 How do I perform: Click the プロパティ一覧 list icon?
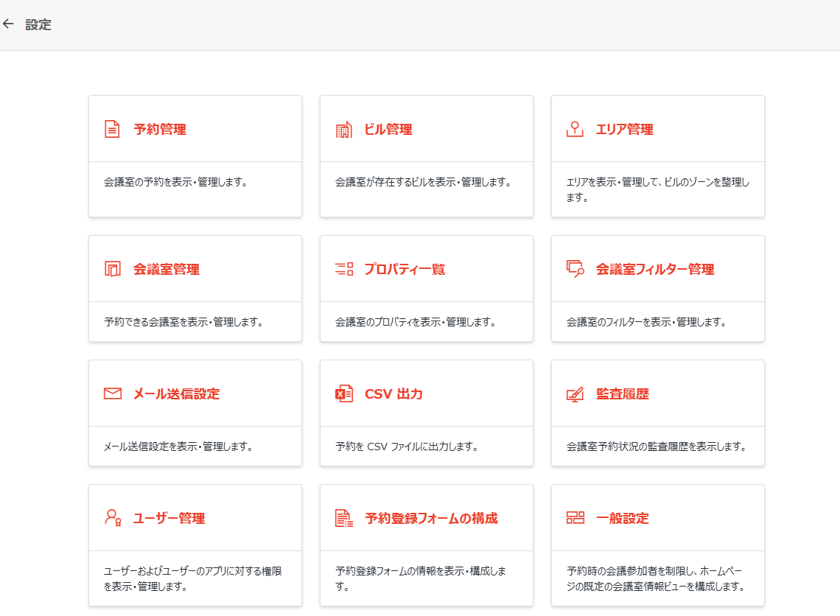[344, 269]
